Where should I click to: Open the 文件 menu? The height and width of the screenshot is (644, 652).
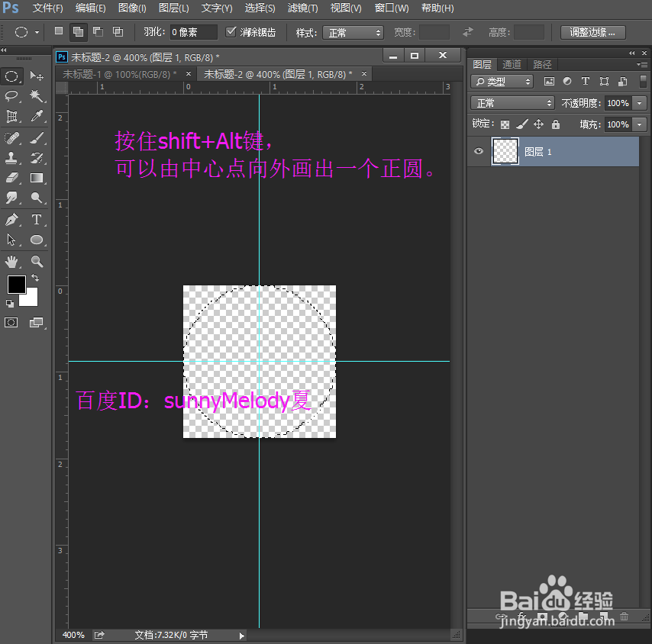click(48, 8)
